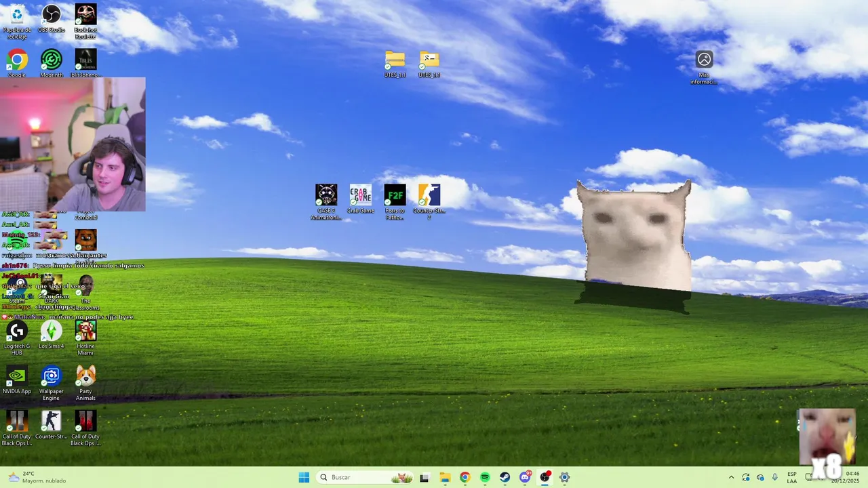Select the Modrinth desktop icon
The height and width of the screenshot is (488, 868).
coord(52,62)
